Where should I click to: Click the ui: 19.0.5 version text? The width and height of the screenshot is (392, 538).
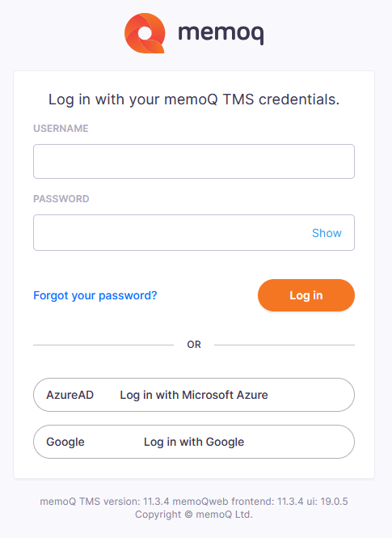point(327,502)
